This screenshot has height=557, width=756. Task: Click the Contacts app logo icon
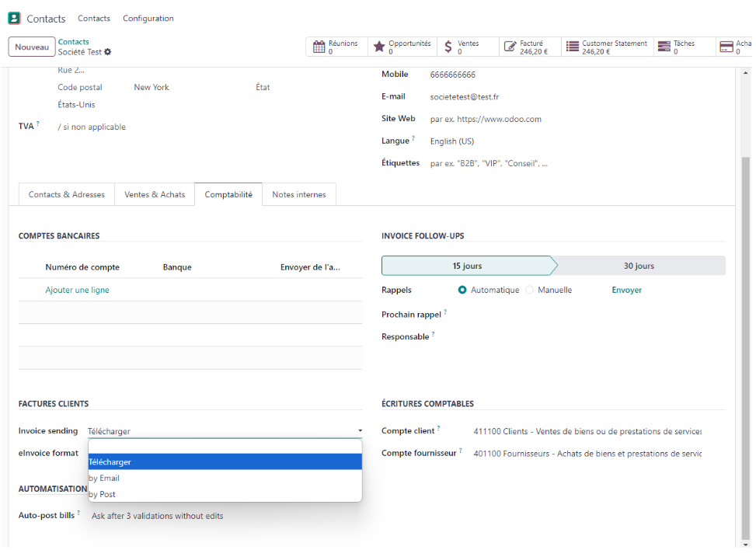[x=15, y=19]
